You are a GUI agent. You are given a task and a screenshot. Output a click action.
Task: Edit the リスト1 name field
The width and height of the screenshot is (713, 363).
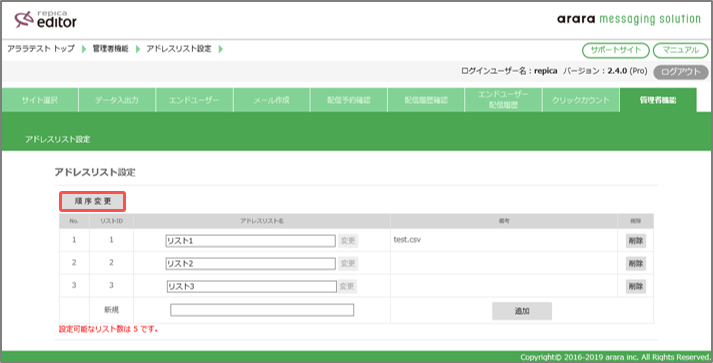(251, 241)
